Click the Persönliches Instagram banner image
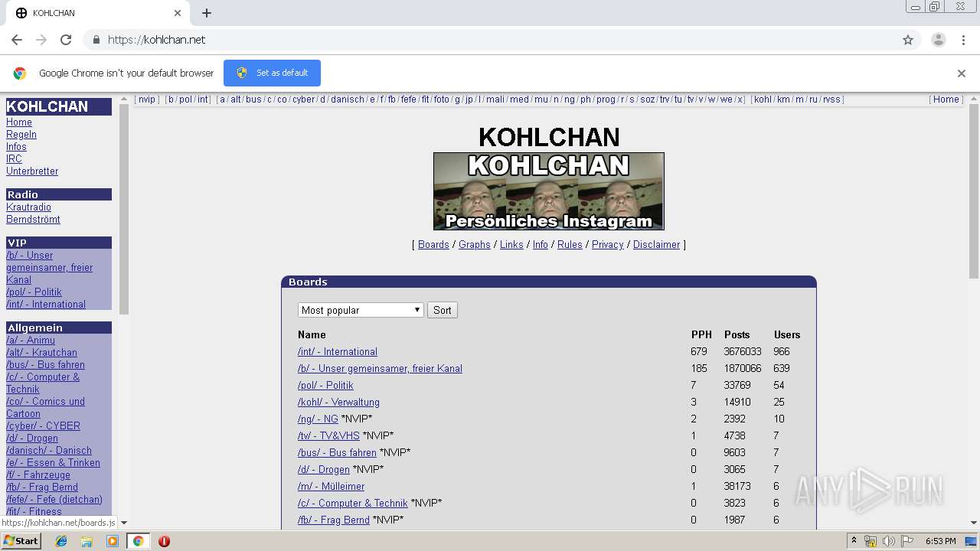 pyautogui.click(x=549, y=191)
